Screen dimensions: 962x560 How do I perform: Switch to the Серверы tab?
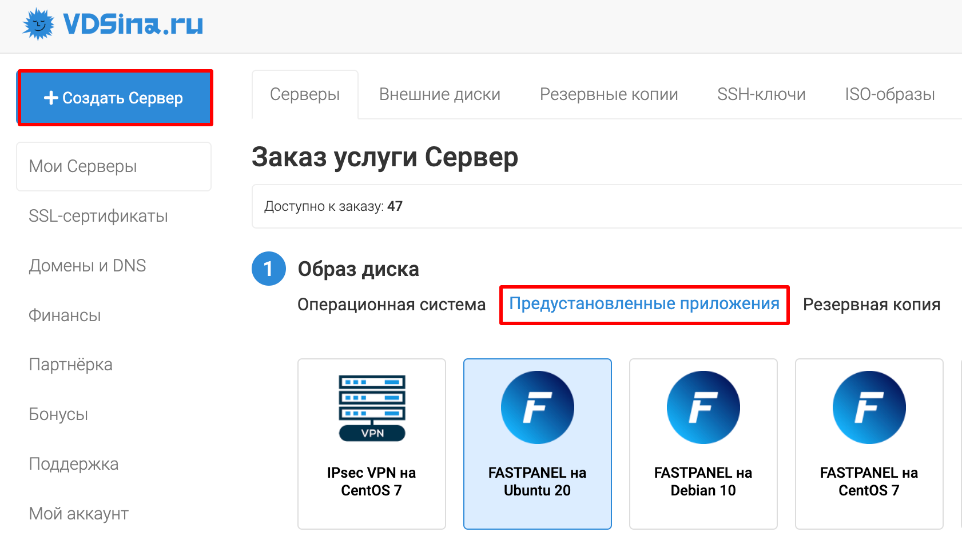[x=305, y=94]
